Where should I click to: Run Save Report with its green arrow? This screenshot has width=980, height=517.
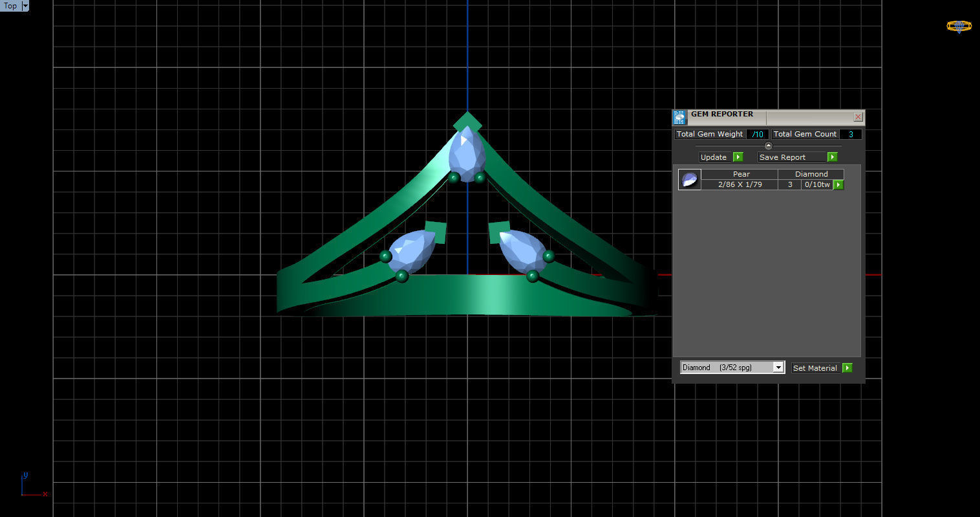click(x=833, y=157)
